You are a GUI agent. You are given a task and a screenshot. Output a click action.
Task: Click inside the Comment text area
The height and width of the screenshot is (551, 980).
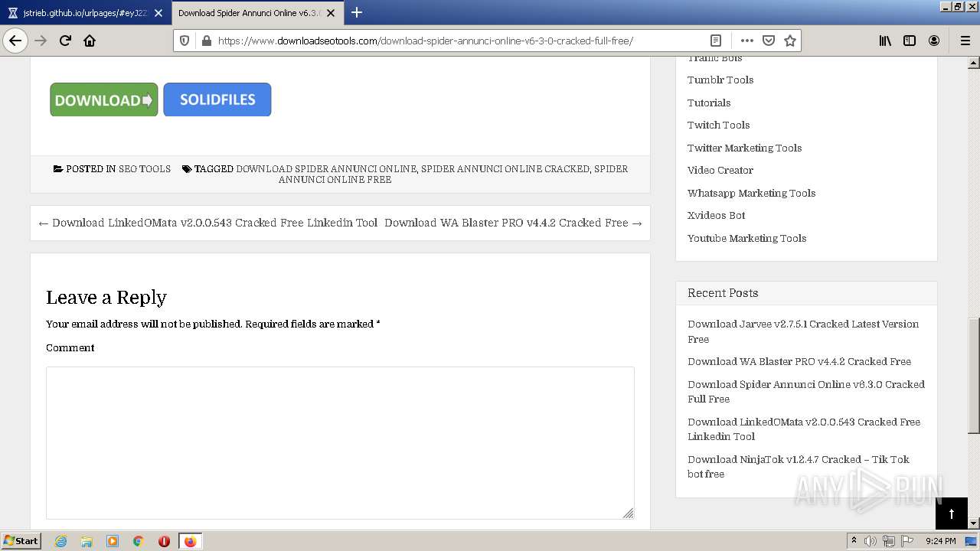point(340,443)
